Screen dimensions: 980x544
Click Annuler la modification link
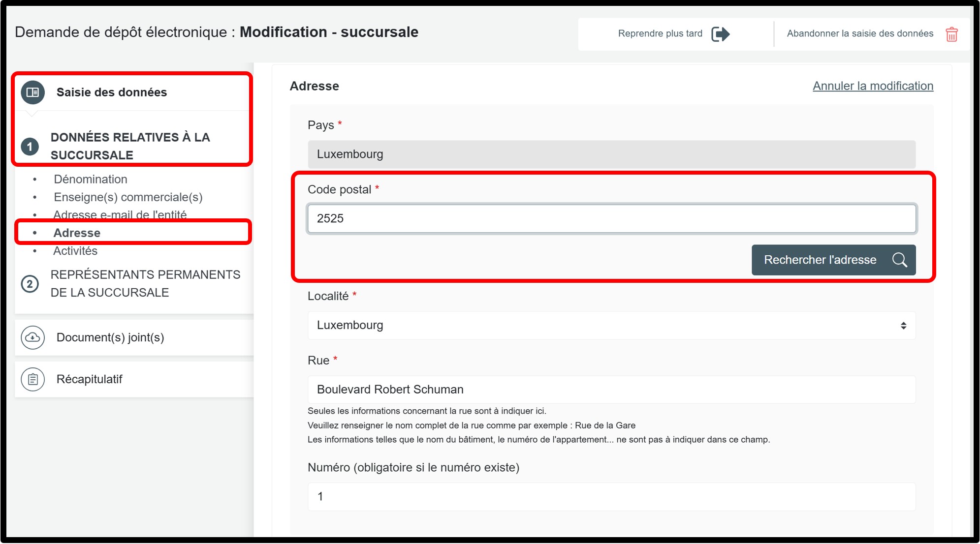873,86
